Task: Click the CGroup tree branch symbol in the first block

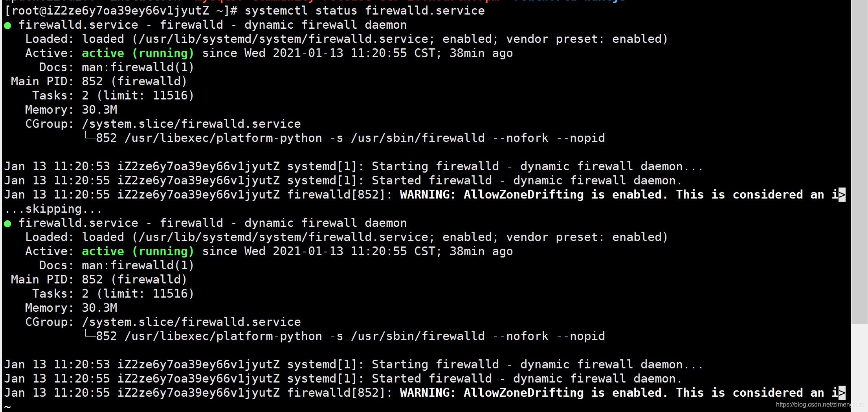Action: [90, 136]
